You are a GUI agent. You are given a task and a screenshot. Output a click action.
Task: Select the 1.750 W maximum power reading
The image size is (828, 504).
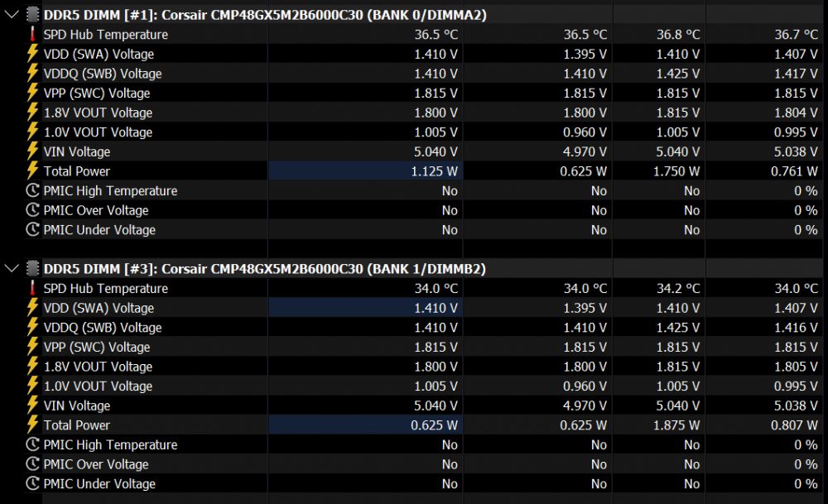click(676, 171)
